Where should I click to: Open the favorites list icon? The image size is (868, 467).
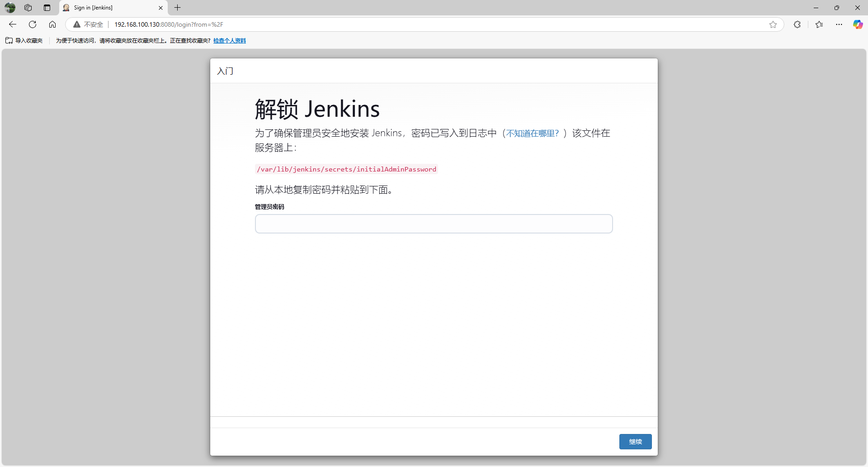click(819, 24)
